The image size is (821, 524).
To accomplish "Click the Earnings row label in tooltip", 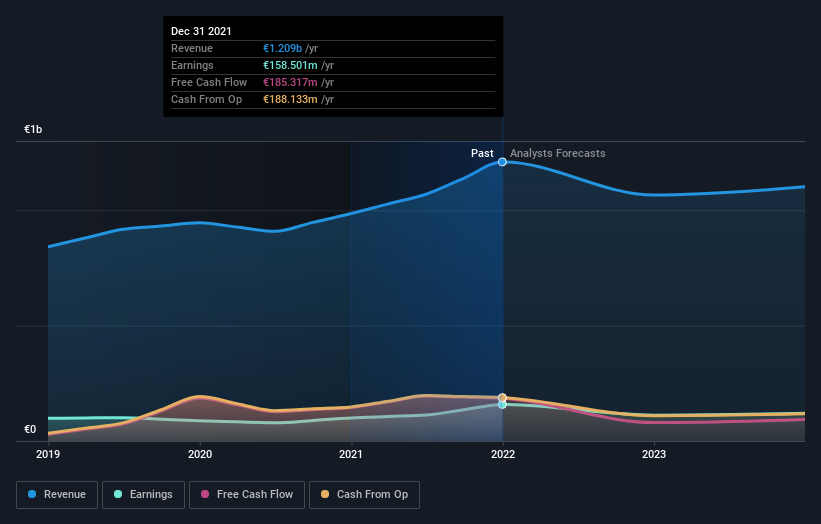I will pyautogui.click(x=192, y=65).
